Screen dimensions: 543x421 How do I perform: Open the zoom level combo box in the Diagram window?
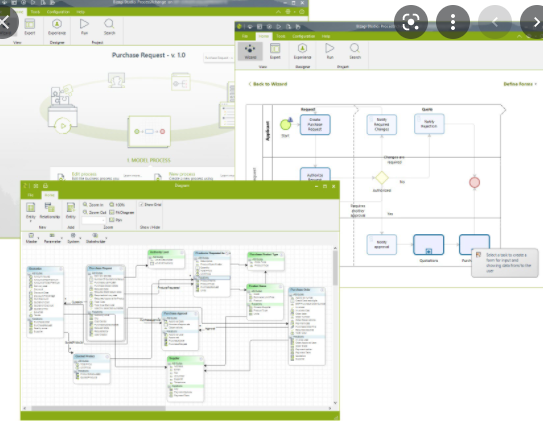[x=94, y=220]
